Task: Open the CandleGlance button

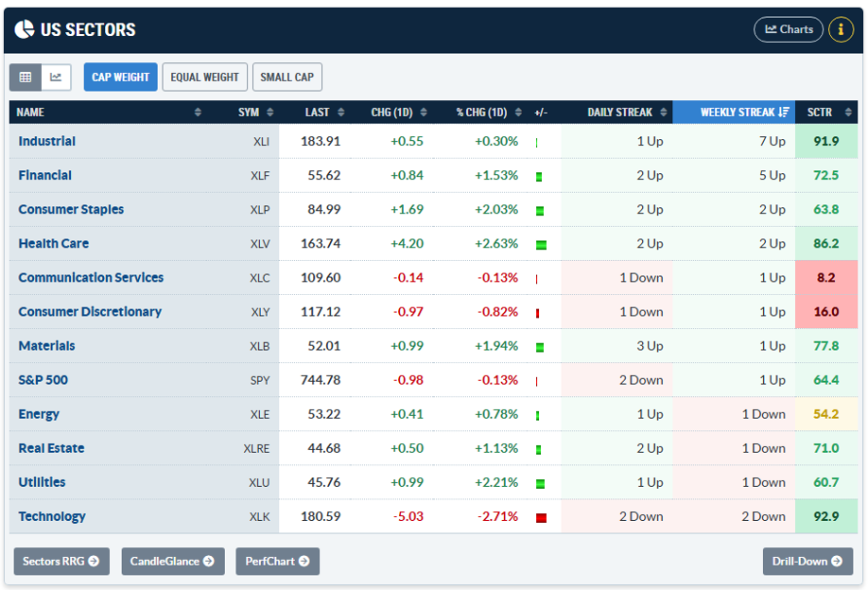Action: point(173,562)
